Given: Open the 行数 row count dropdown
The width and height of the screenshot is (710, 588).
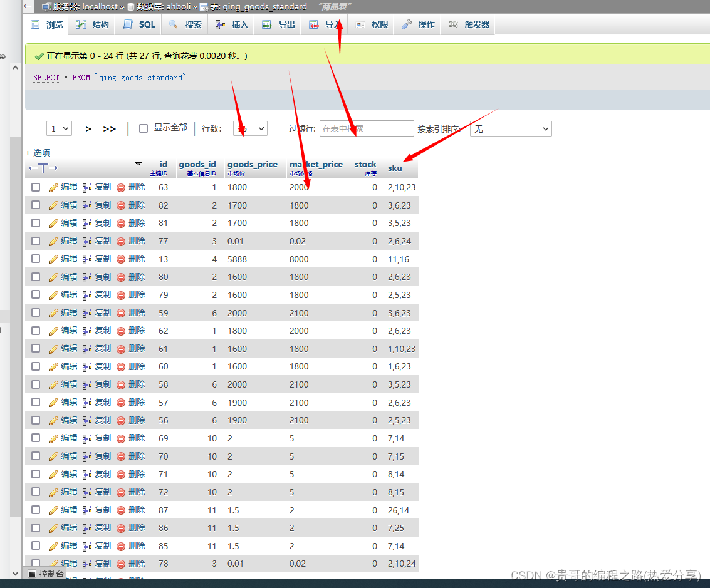Looking at the screenshot, I should point(250,128).
